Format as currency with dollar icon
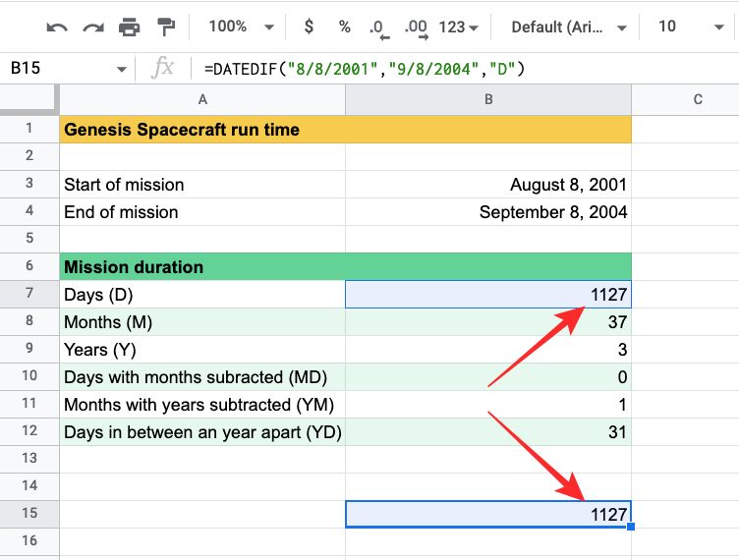Screen dimensions: 739x560 point(309,27)
